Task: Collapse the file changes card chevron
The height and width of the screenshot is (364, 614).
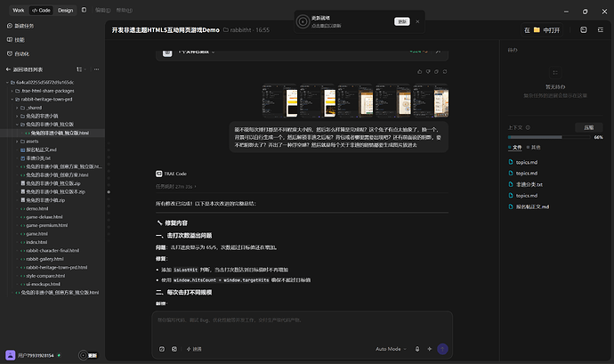Action: (x=213, y=52)
